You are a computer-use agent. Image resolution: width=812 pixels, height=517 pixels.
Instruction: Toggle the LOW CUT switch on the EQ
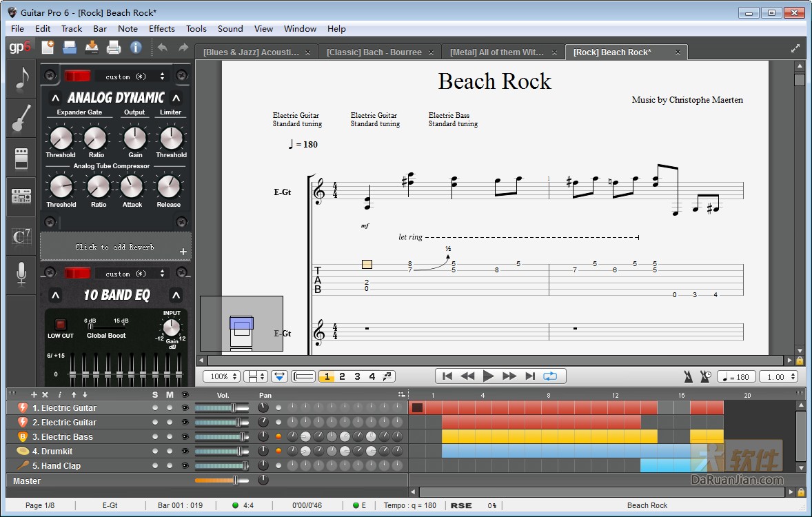tap(61, 324)
